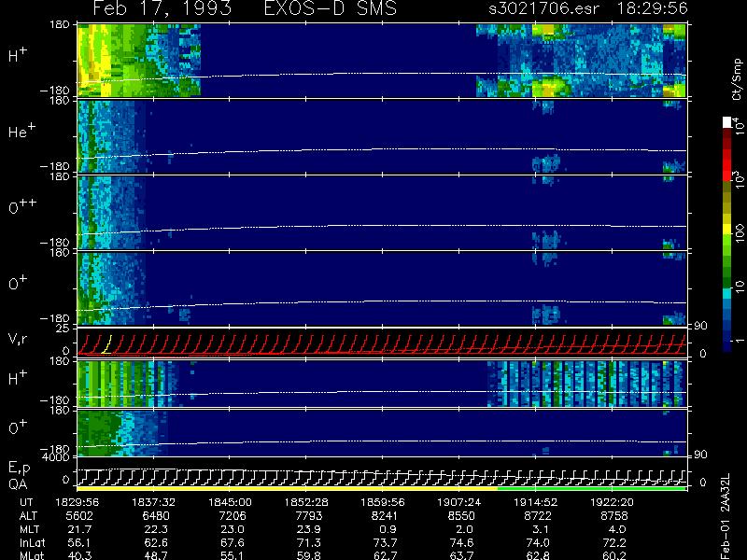
Task: Click UT value '1837:32'
Action: (153, 502)
